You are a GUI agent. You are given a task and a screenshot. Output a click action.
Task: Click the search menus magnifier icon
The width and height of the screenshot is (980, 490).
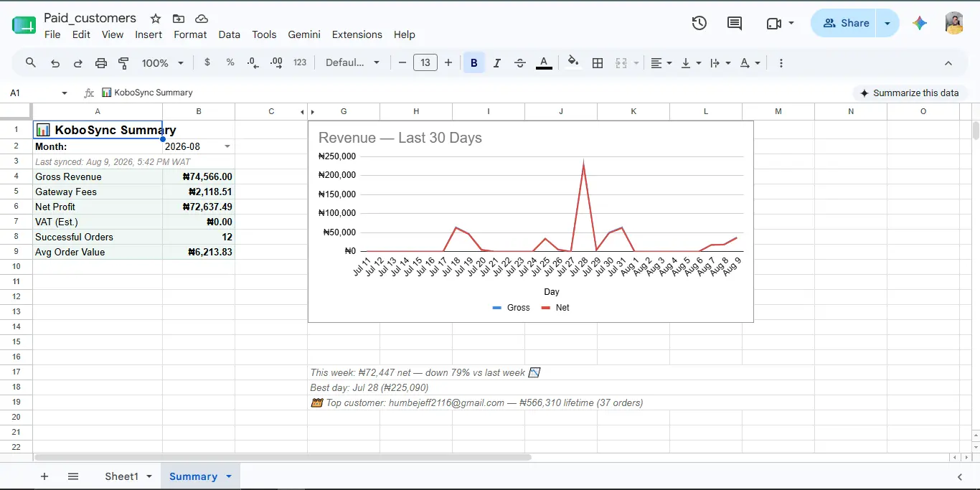[x=31, y=63]
